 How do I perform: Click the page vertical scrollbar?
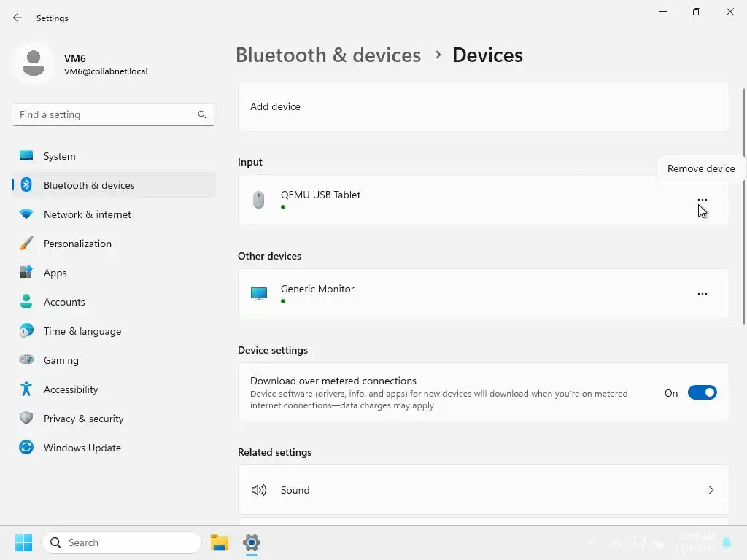point(743,207)
